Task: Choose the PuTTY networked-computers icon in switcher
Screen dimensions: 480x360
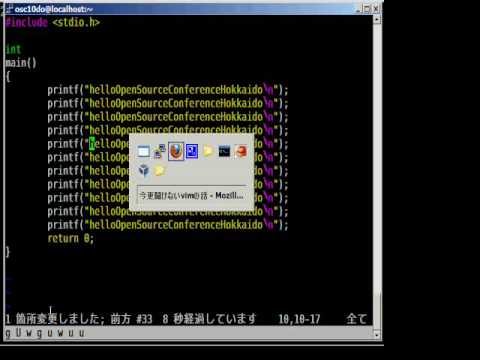Action: (159, 151)
